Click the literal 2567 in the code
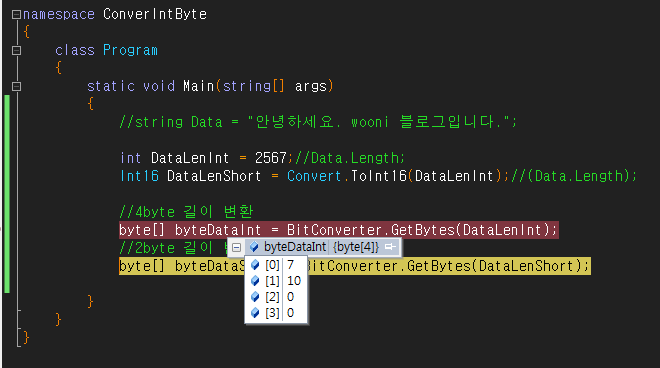 coord(271,158)
